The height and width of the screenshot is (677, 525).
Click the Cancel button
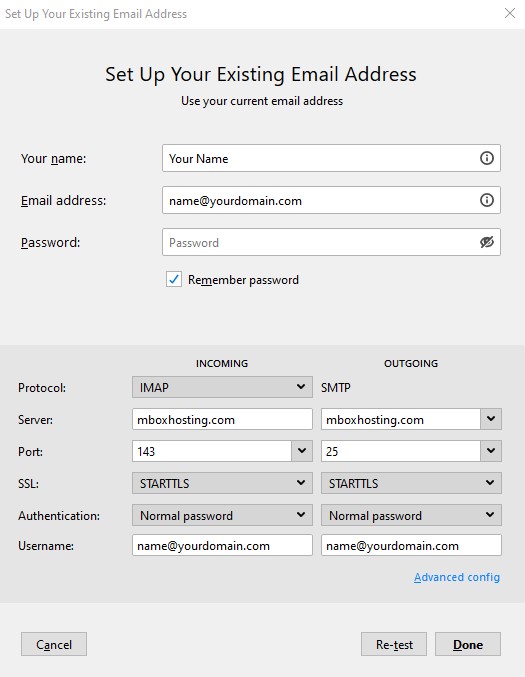pos(54,644)
